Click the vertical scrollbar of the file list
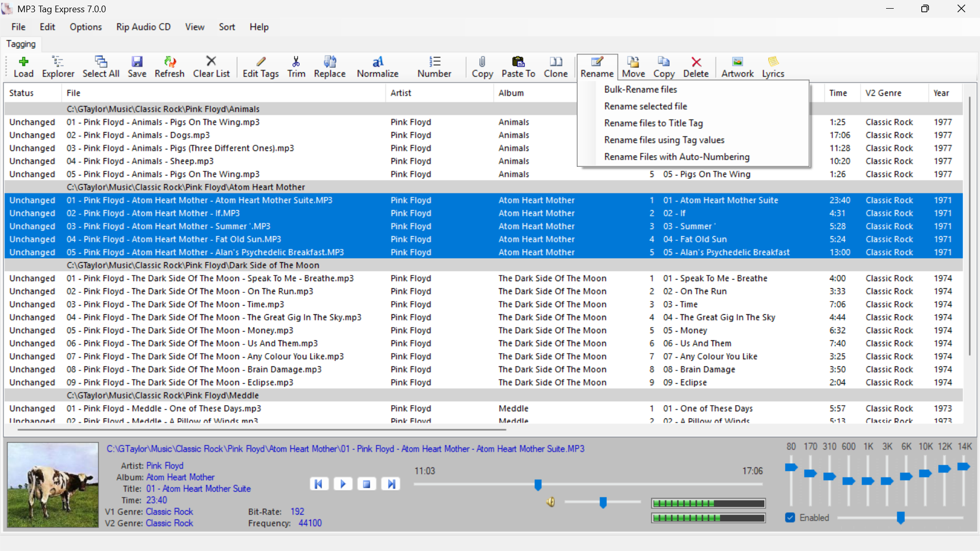 969,226
